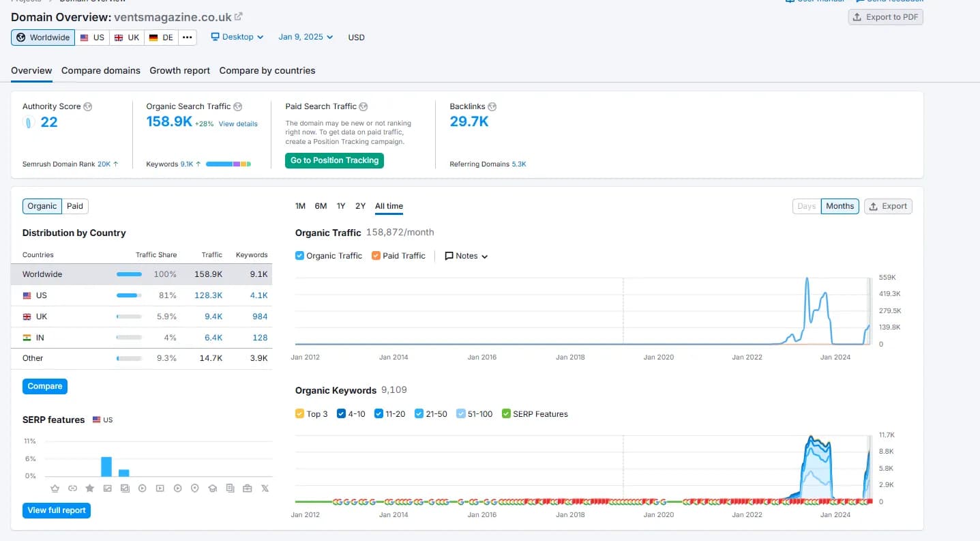980x541 pixels.
Task: Open the Jan 9, 2025 date dropdown
Action: (x=306, y=37)
